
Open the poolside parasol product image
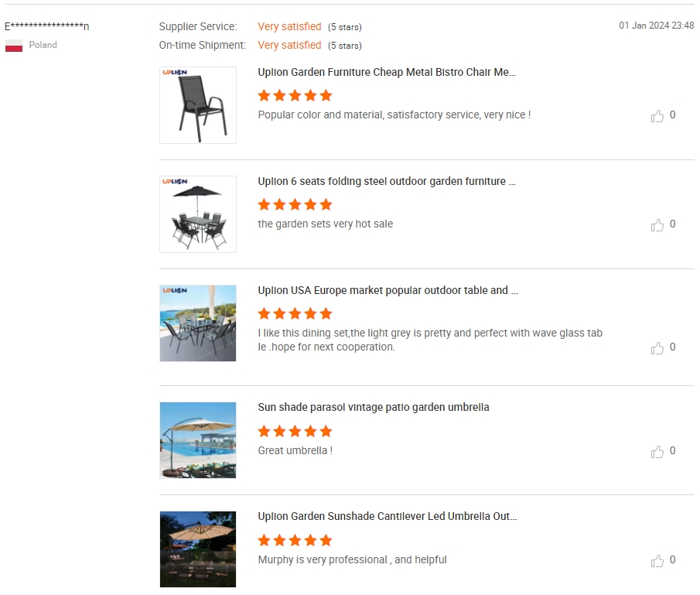click(x=198, y=440)
